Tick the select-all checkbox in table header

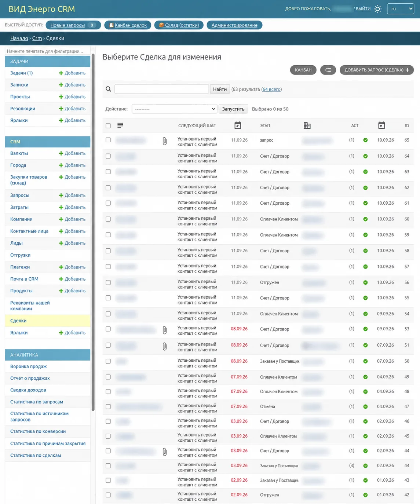click(108, 126)
